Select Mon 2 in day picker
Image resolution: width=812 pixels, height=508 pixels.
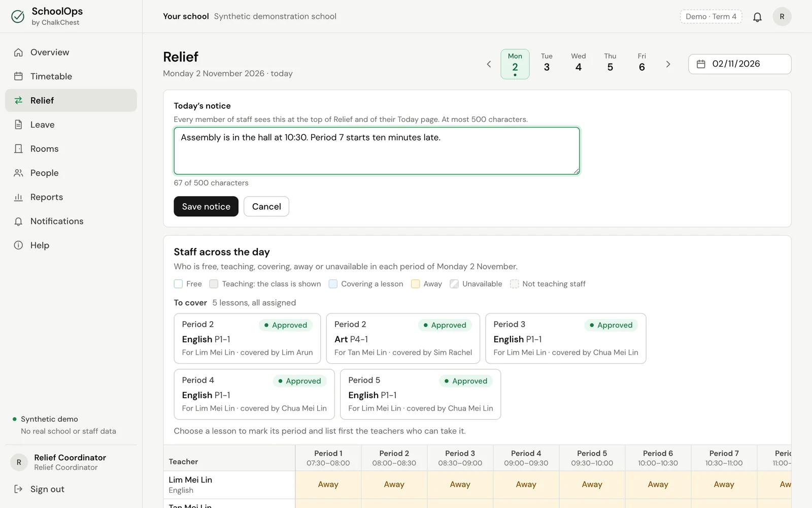pos(515,64)
